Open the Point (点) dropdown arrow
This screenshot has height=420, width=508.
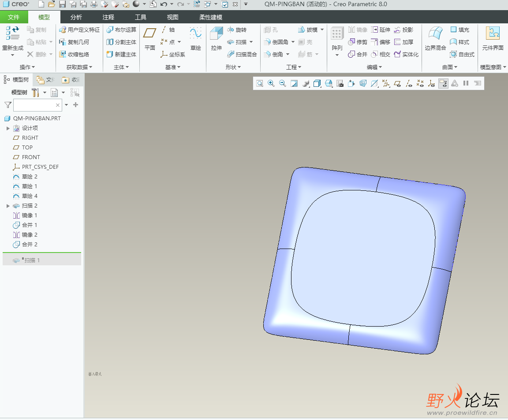point(179,42)
